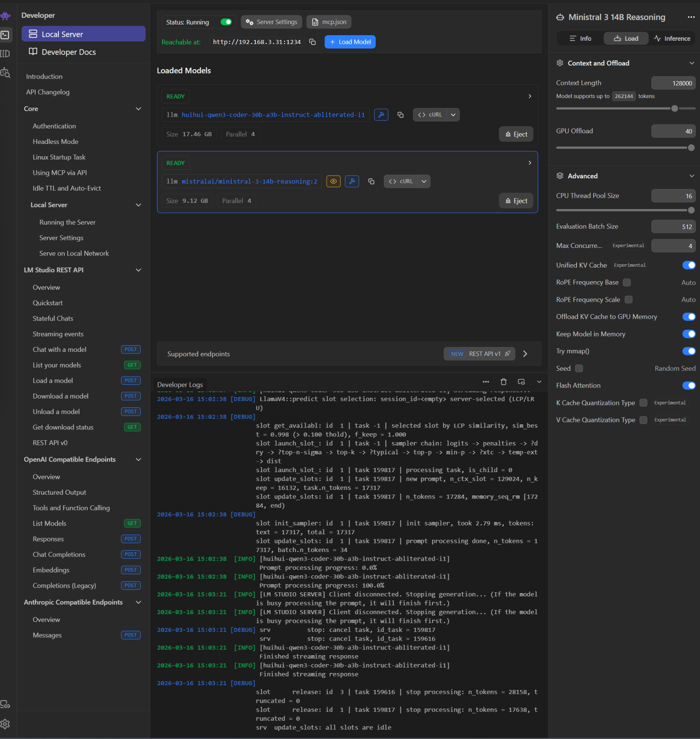The width and height of the screenshot is (700, 739).
Task: Clear the Developer Logs with trash icon
Action: [503, 382]
